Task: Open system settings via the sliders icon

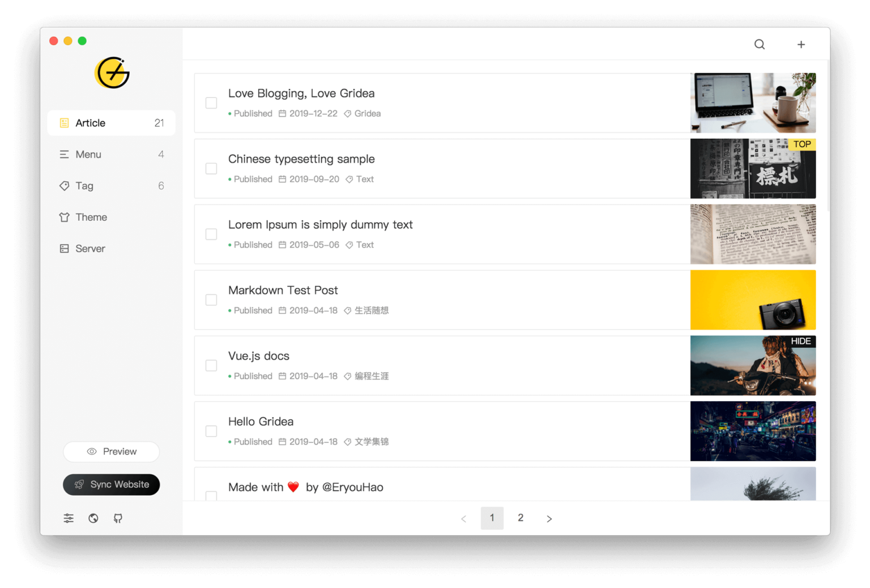Action: (x=68, y=518)
